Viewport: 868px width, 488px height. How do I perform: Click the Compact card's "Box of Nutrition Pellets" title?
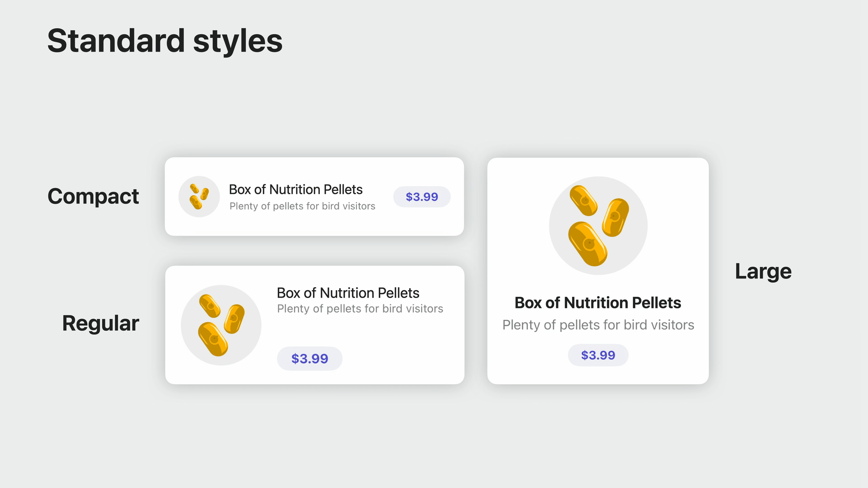click(x=296, y=190)
